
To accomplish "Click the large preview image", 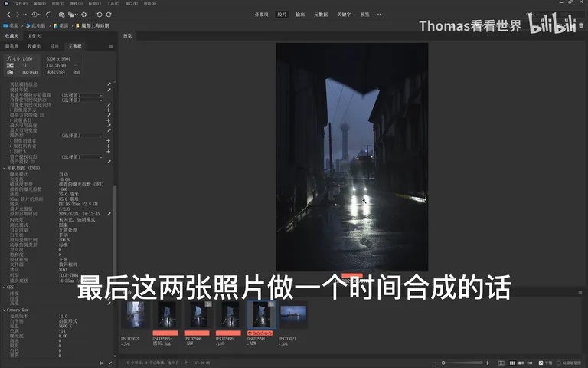I will pos(351,157).
